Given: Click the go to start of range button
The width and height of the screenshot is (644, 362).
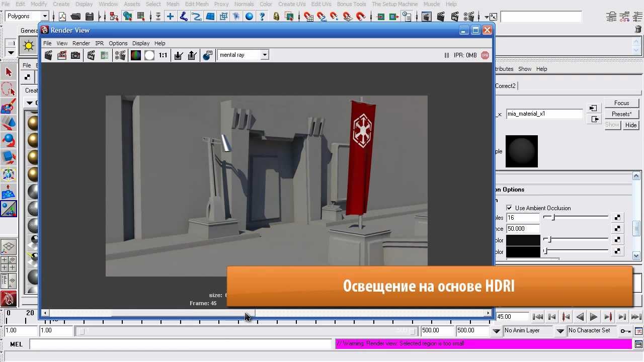Looking at the screenshot, I should [x=537, y=317].
